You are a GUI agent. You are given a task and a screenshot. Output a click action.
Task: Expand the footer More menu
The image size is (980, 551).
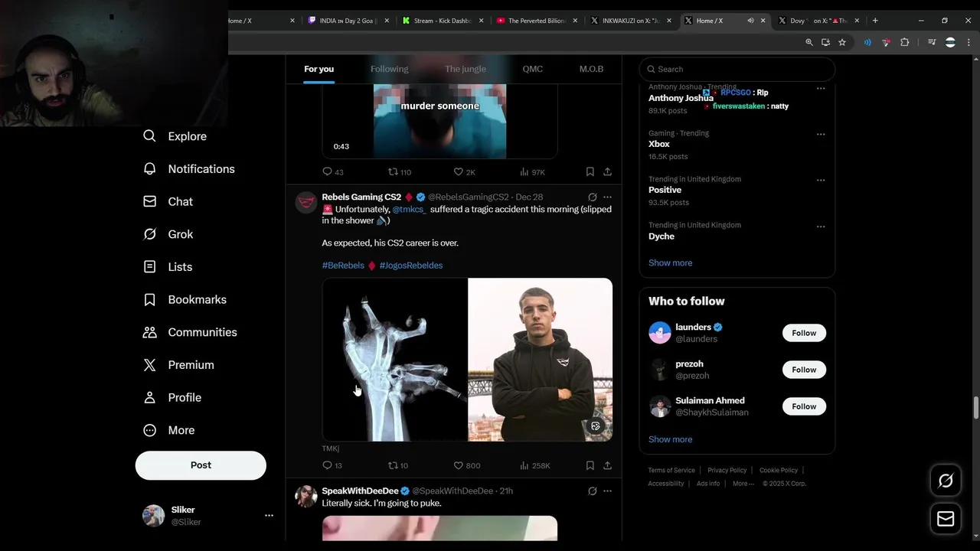pyautogui.click(x=743, y=484)
